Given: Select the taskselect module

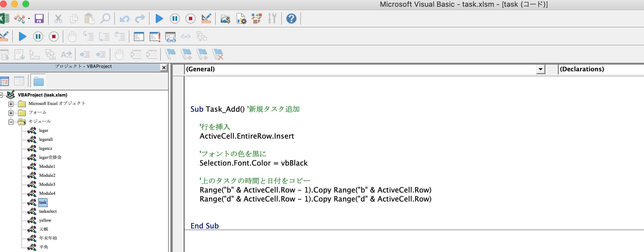Looking at the screenshot, I should (48, 211).
